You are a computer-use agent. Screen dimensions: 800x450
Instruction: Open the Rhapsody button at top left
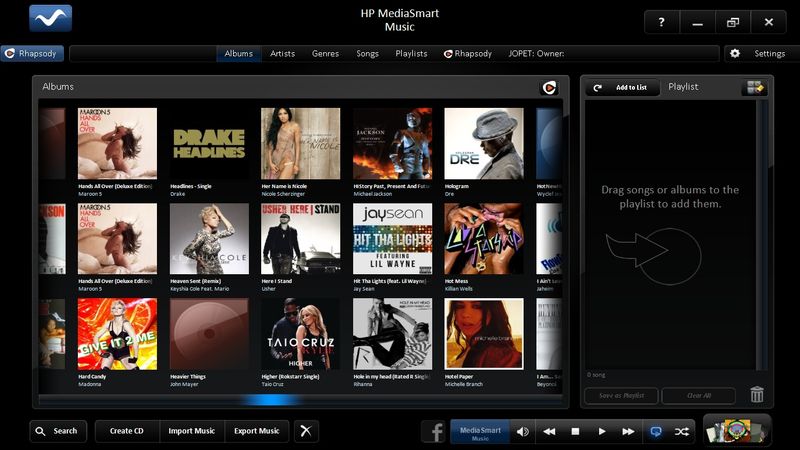pyautogui.click(x=32, y=54)
